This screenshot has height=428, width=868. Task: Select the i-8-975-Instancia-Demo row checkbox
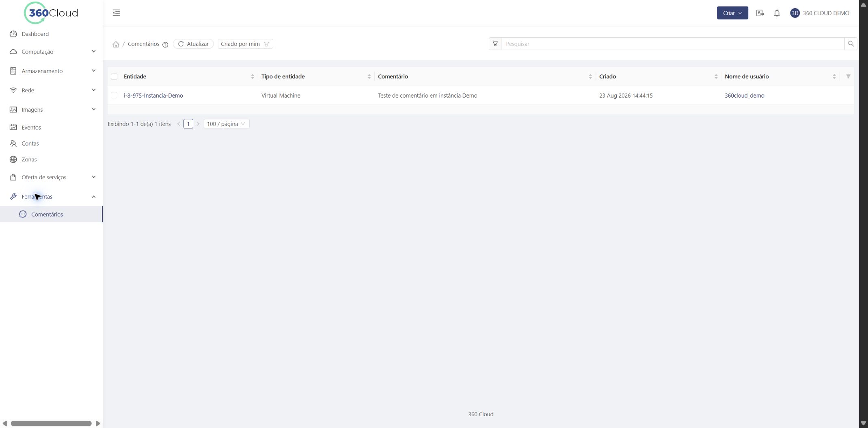tap(114, 96)
